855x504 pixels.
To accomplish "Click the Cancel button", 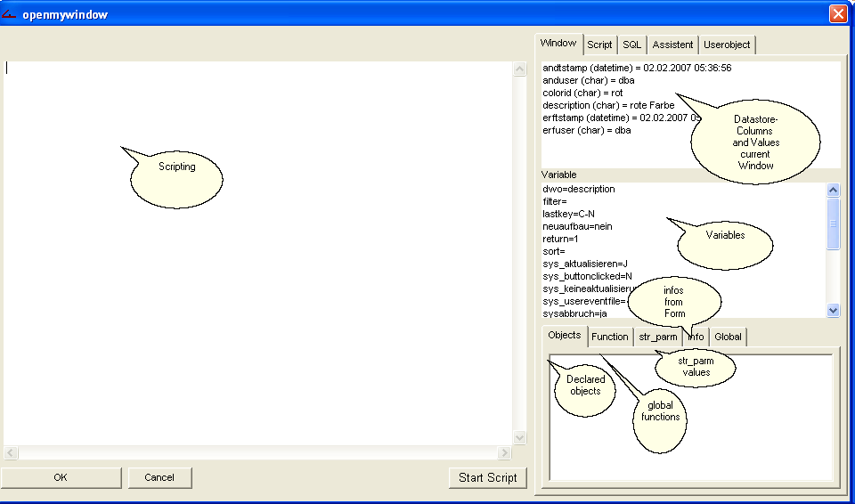I will 159,477.
